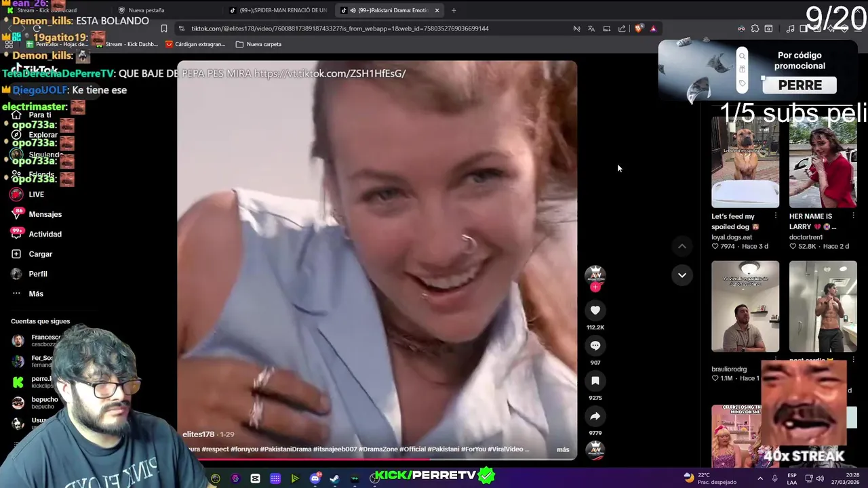Viewport: 868px width, 488px height.
Task: Open Perfil in the TikTok sidebar
Action: coord(29,274)
